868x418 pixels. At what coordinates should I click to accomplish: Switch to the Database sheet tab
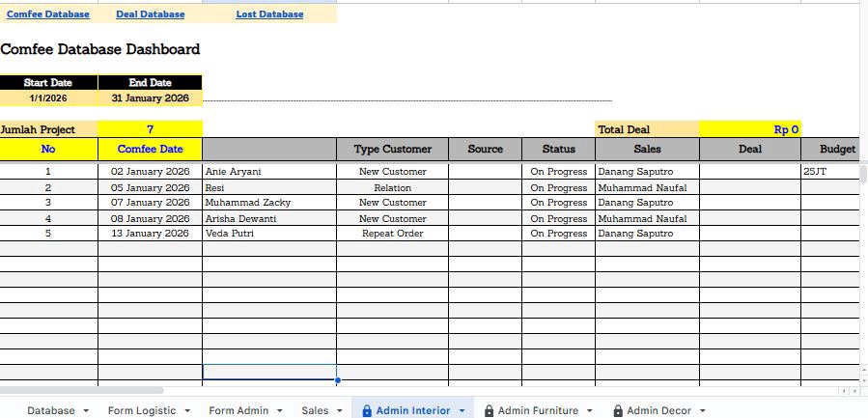50,410
